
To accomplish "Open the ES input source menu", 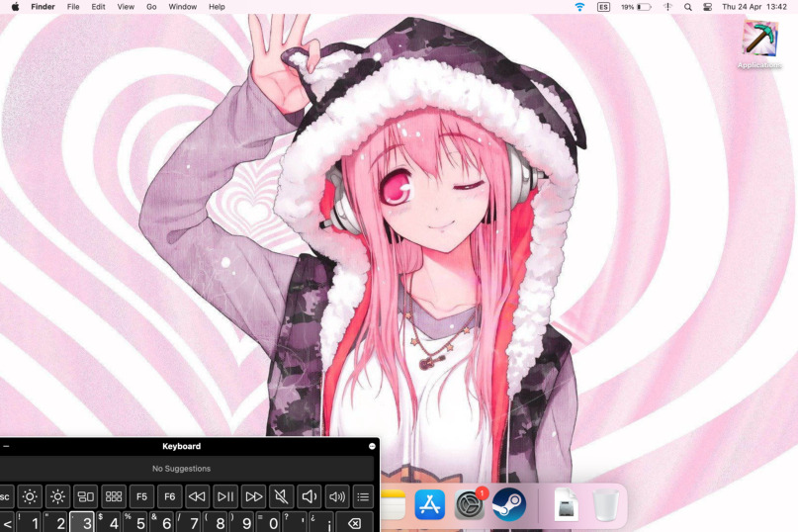I will [603, 7].
